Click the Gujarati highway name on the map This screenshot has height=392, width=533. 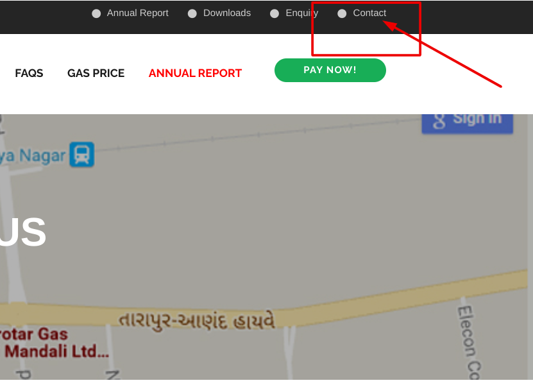click(197, 320)
